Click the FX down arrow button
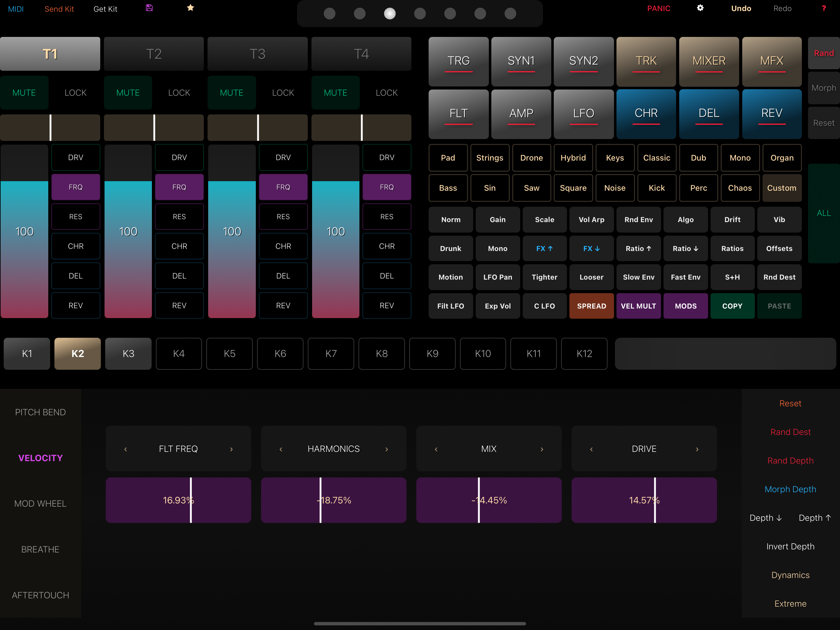The height and width of the screenshot is (630, 840). (591, 249)
